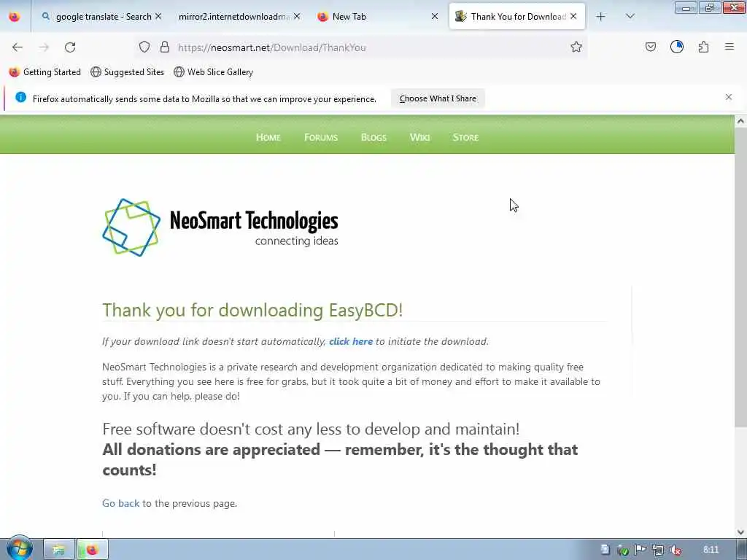Open Suggested Sites bookmark

127,72
